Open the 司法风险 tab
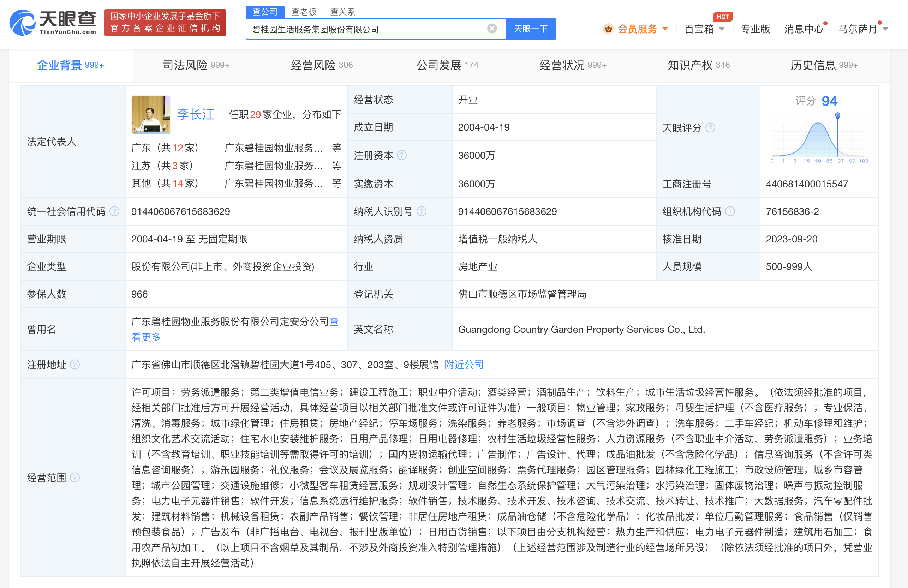The width and height of the screenshot is (908, 588). point(196,65)
